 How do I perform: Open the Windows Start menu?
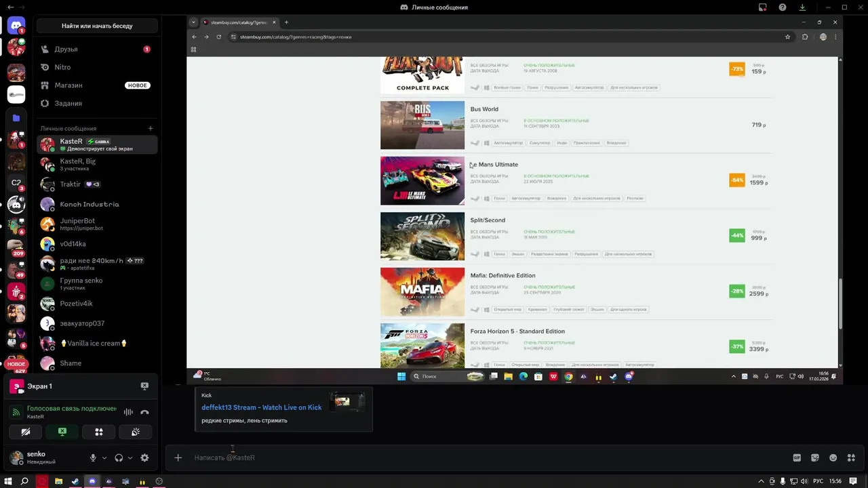(x=8, y=481)
